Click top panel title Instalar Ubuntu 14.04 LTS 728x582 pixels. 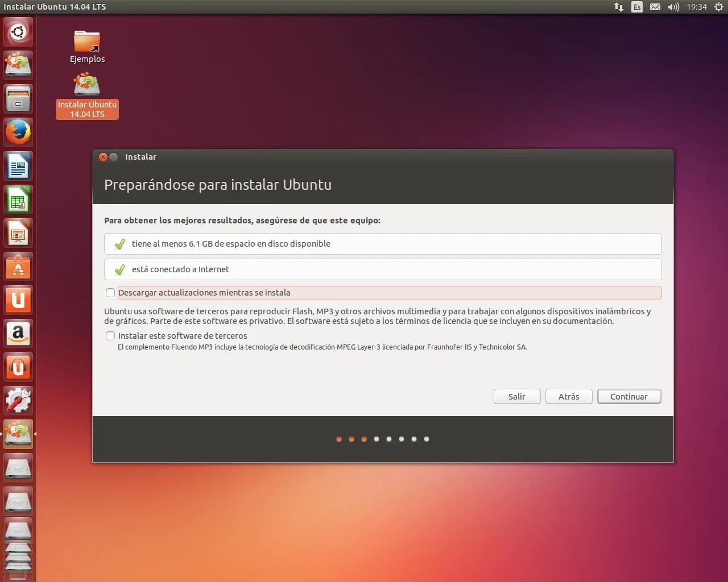click(x=55, y=7)
